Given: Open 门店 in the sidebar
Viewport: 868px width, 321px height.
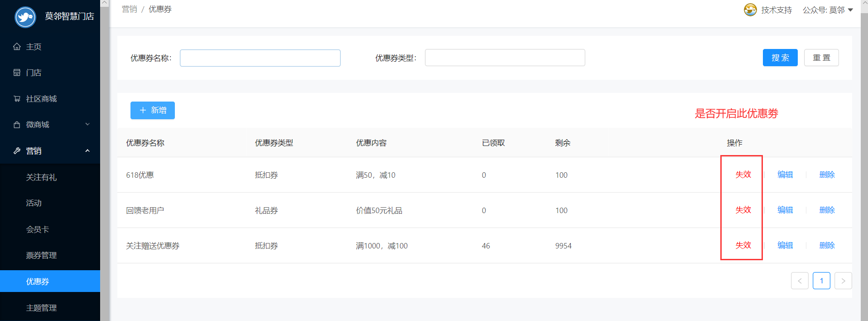Looking at the screenshot, I should coord(50,73).
